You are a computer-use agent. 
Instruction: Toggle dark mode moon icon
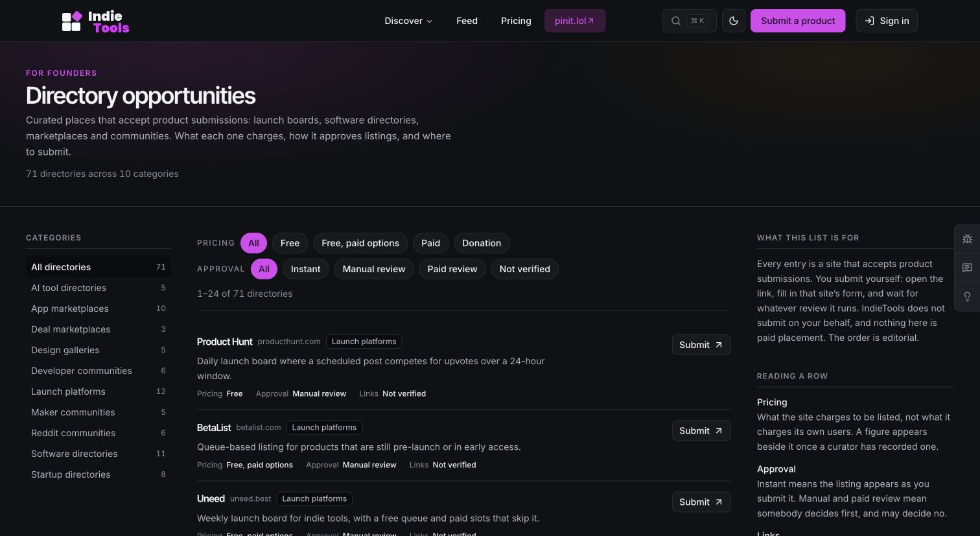(734, 21)
